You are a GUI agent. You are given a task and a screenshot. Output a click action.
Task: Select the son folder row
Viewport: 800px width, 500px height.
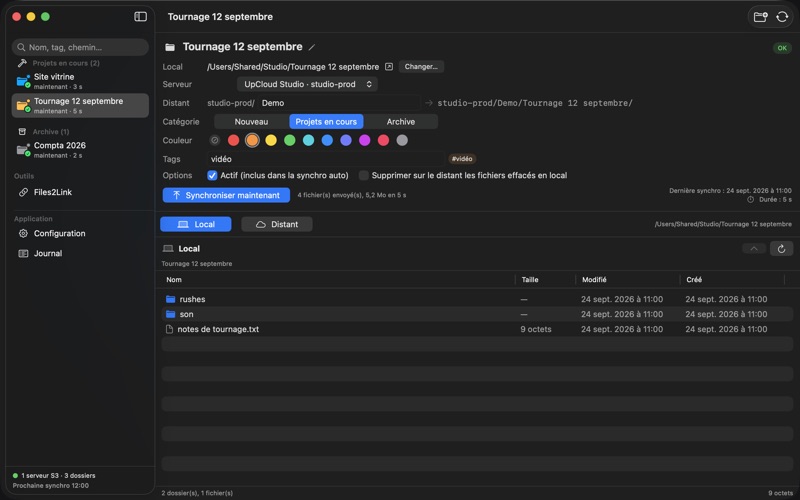(477, 314)
